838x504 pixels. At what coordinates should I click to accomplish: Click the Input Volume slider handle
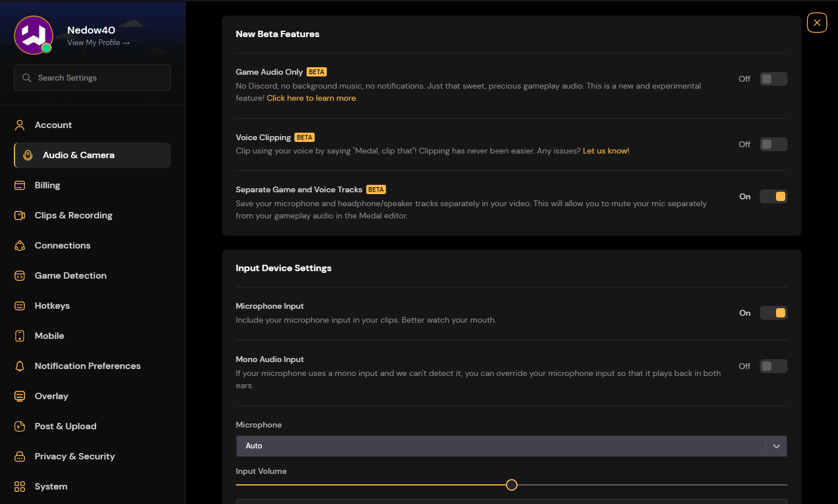(512, 485)
